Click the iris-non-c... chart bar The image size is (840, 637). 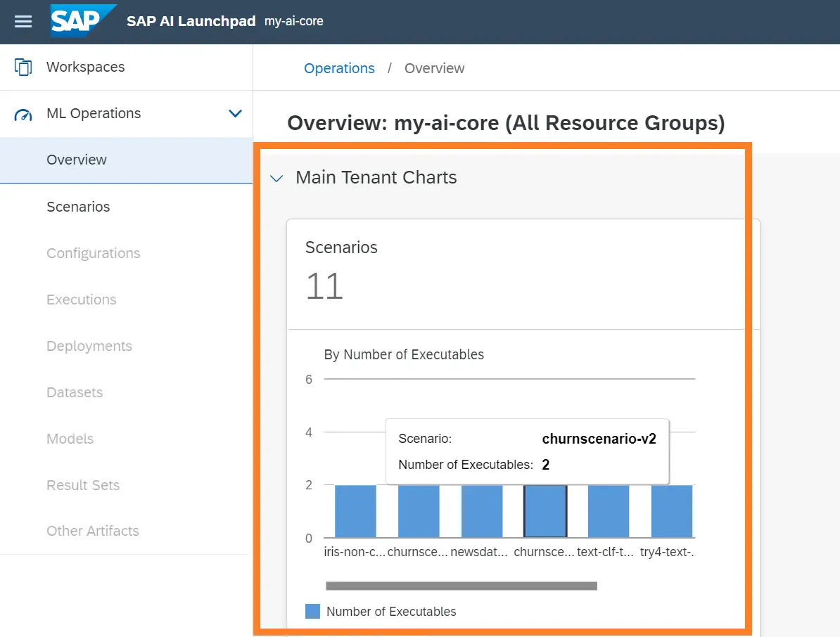pyautogui.click(x=355, y=511)
